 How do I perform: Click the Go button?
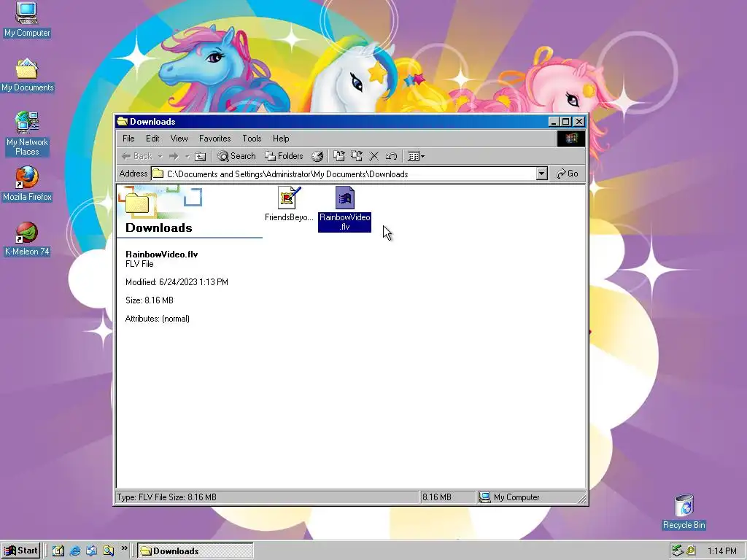[568, 174]
